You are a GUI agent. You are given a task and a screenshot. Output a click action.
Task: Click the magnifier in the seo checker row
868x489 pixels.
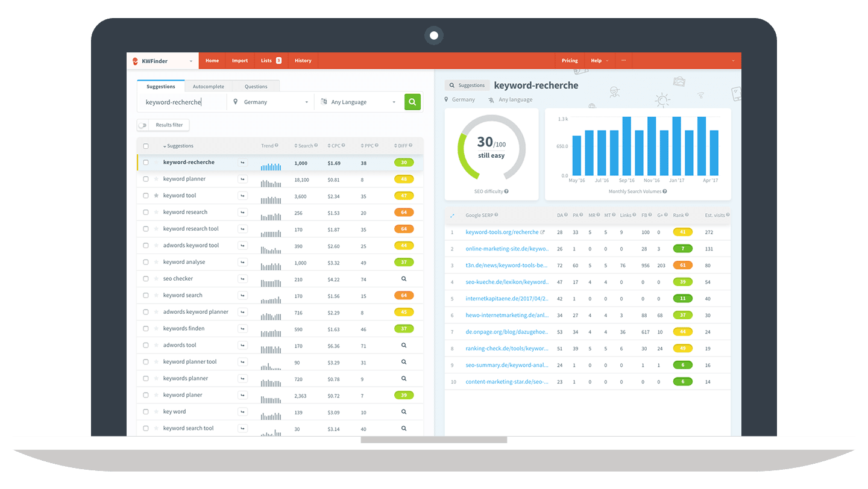[x=404, y=279]
